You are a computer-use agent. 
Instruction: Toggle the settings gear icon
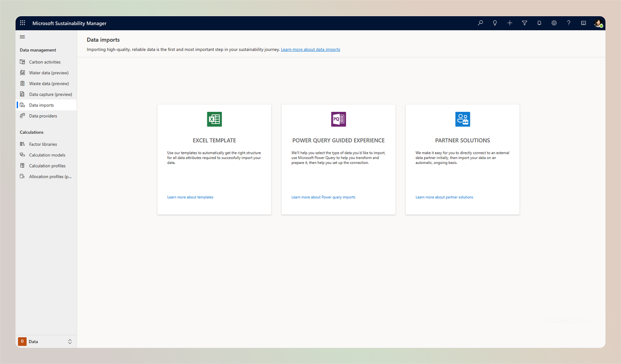click(554, 23)
